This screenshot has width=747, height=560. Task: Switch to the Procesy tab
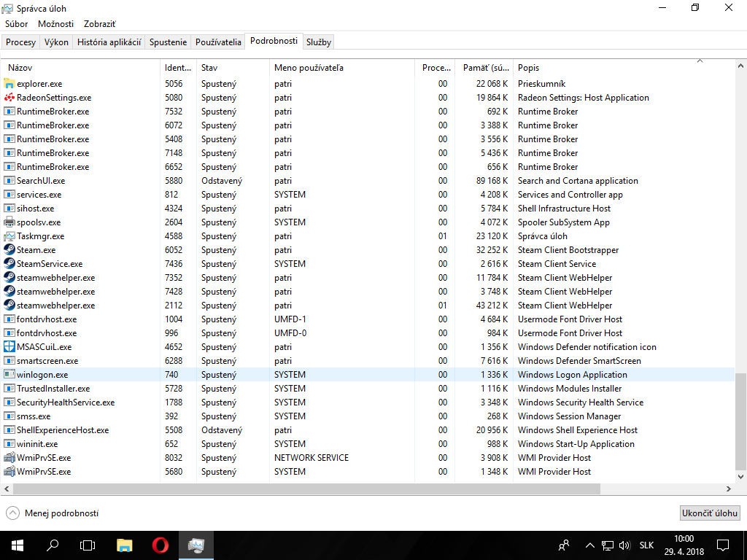click(x=21, y=42)
